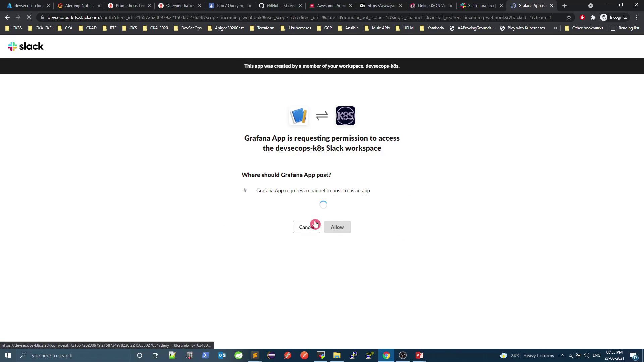Switch to the GitHub istio tab
The image size is (644, 362).
280,6
